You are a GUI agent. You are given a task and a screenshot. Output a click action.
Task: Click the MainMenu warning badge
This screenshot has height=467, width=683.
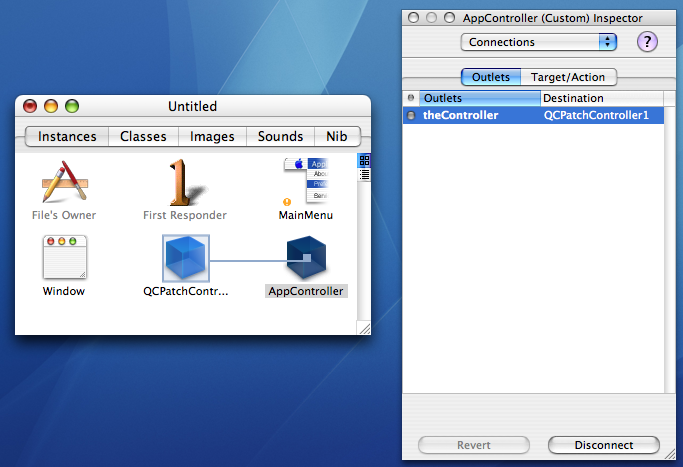tap(287, 202)
